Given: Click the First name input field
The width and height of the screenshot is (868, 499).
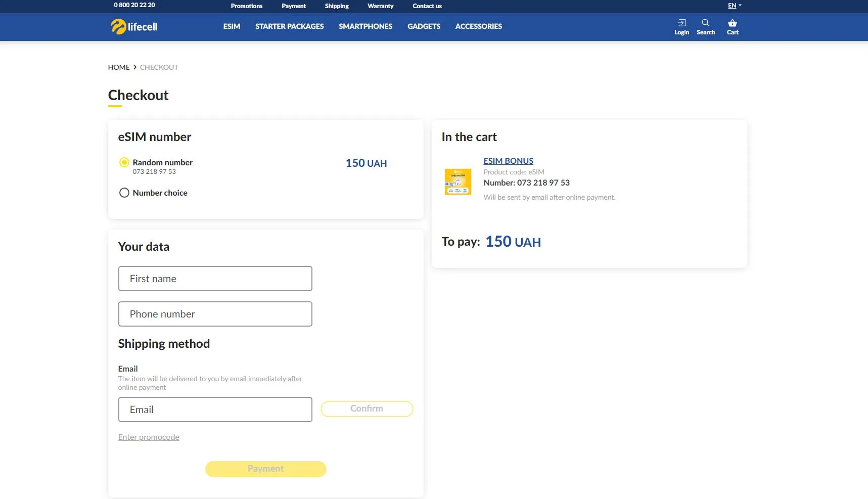Looking at the screenshot, I should 215,279.
